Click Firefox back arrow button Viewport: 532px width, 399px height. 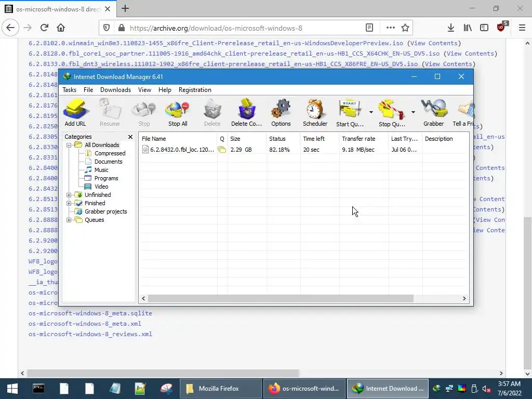click(10, 28)
